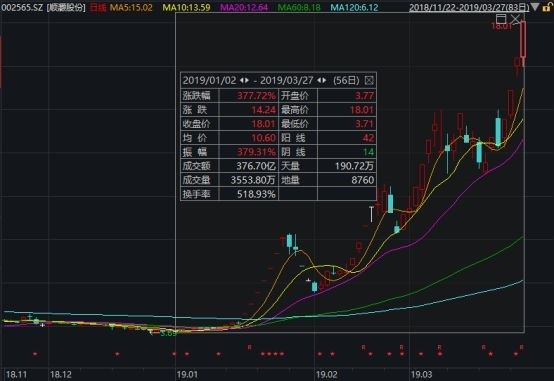
Task: Click the 19.03 date axis label
Action: [422, 375]
